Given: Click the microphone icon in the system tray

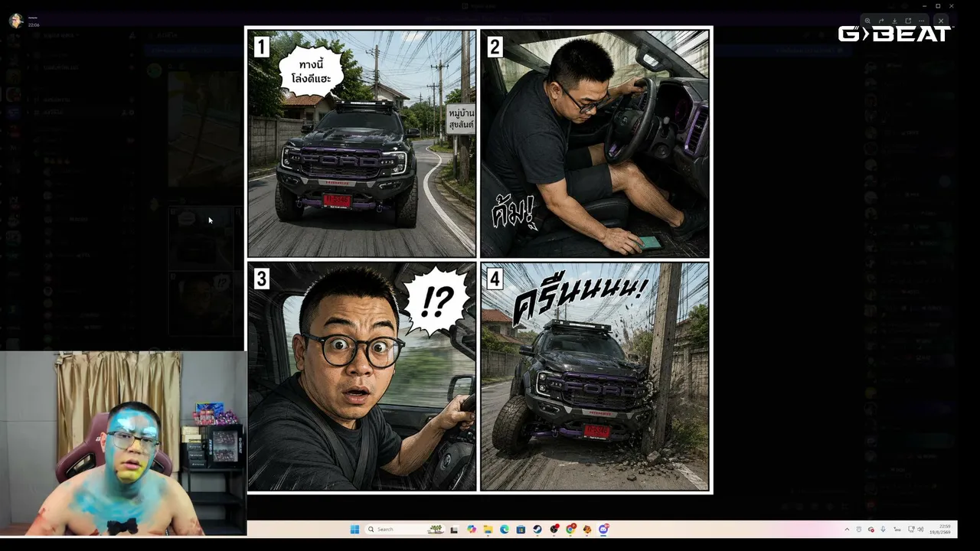Looking at the screenshot, I should click(883, 529).
